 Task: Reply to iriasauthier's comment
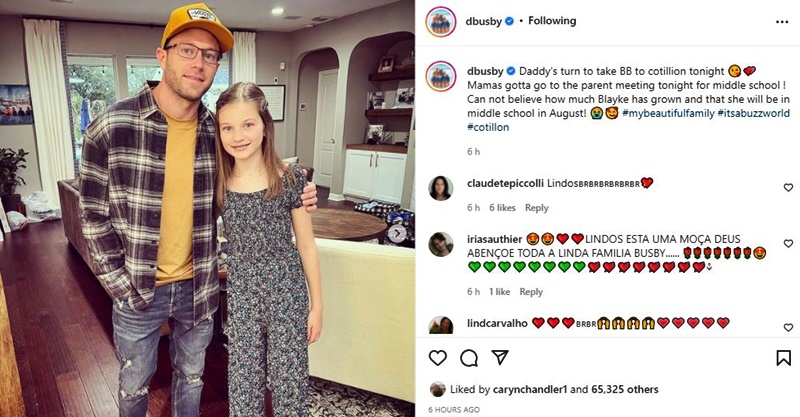tap(532, 292)
